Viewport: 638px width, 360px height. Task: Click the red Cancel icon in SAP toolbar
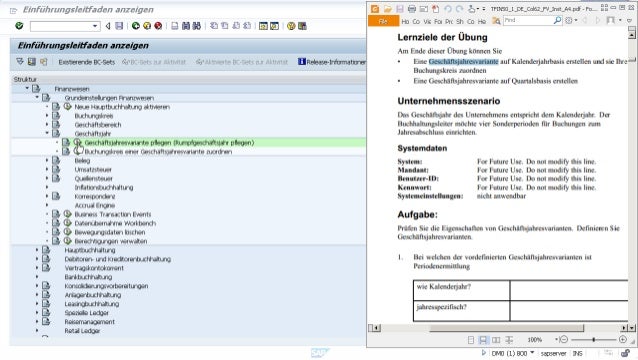click(x=158, y=26)
